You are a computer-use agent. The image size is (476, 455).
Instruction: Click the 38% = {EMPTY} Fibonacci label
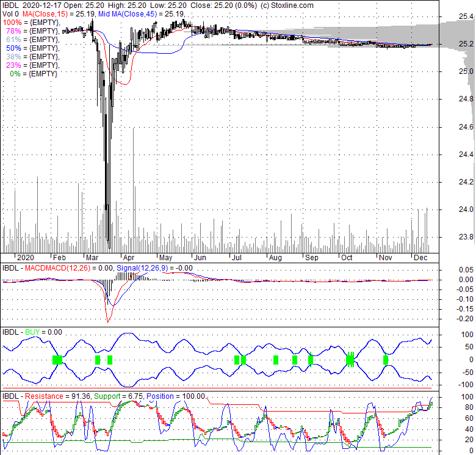(33, 57)
